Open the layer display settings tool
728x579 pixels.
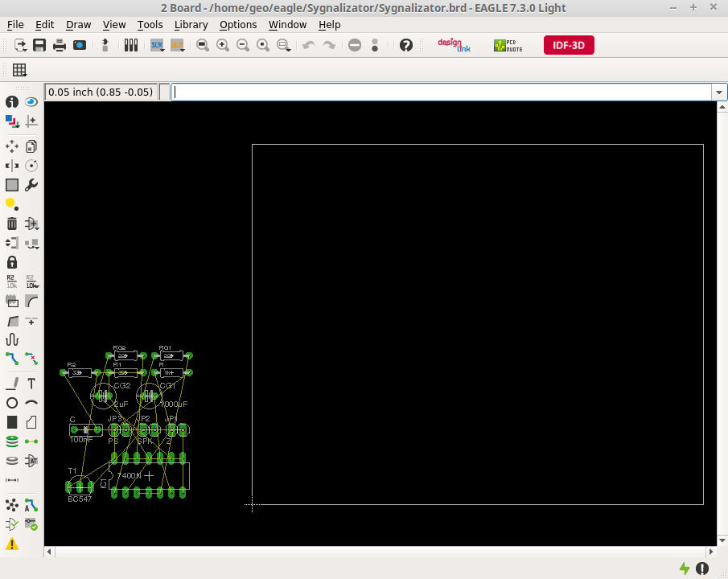(x=12, y=121)
